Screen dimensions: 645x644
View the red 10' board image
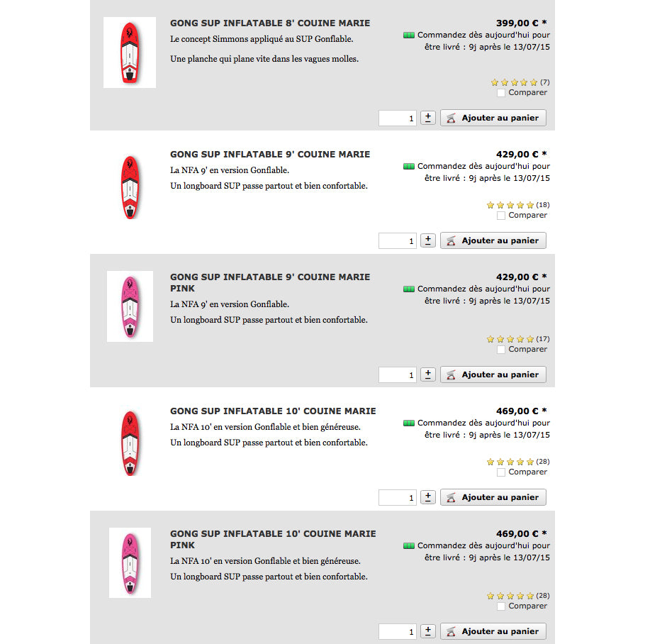pyautogui.click(x=130, y=443)
